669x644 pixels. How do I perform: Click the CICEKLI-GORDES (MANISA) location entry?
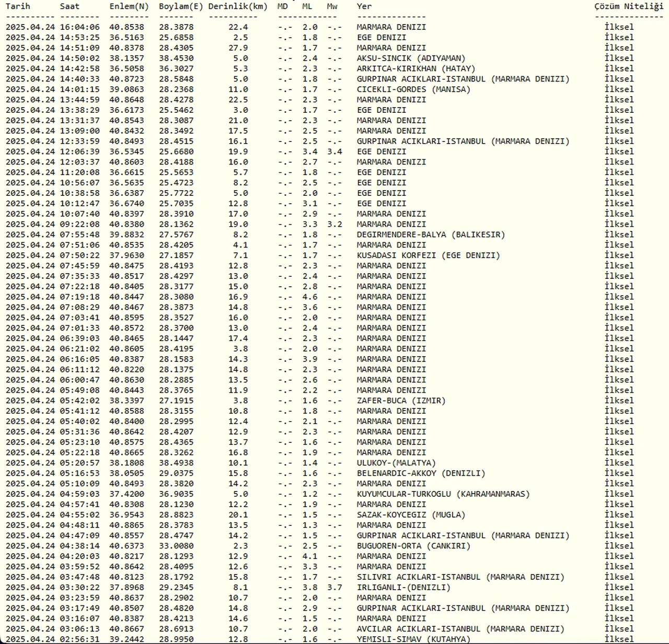tap(413, 89)
